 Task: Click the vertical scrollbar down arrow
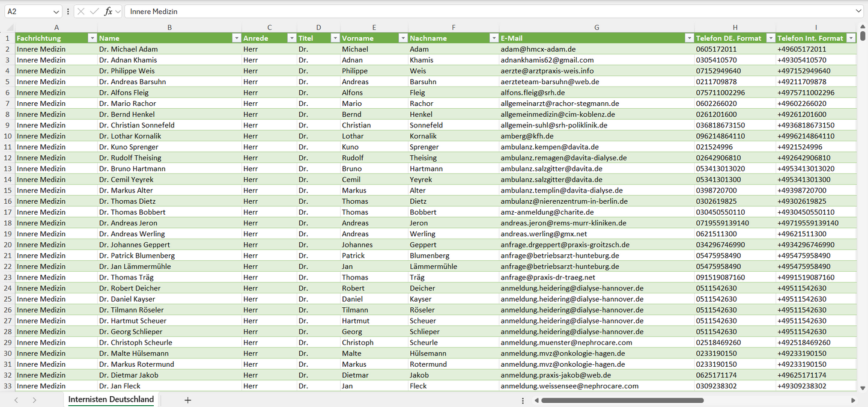tap(863, 388)
